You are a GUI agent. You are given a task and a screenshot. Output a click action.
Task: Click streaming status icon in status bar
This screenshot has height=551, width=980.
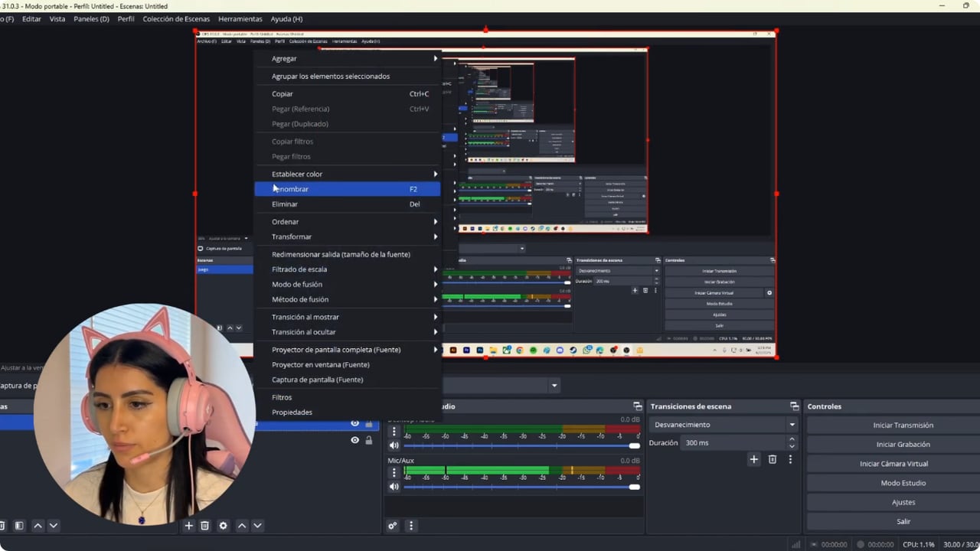pos(815,545)
